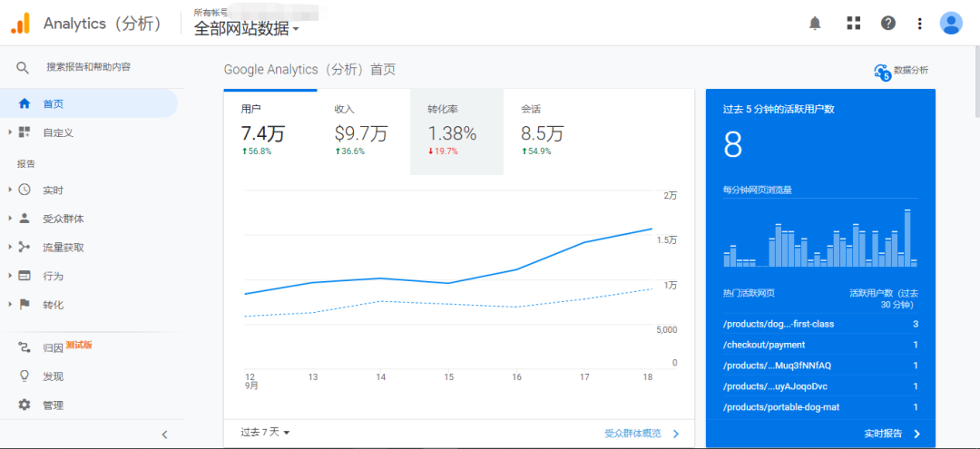Expand the 实时 section triangle
980x449 pixels.
point(10,190)
